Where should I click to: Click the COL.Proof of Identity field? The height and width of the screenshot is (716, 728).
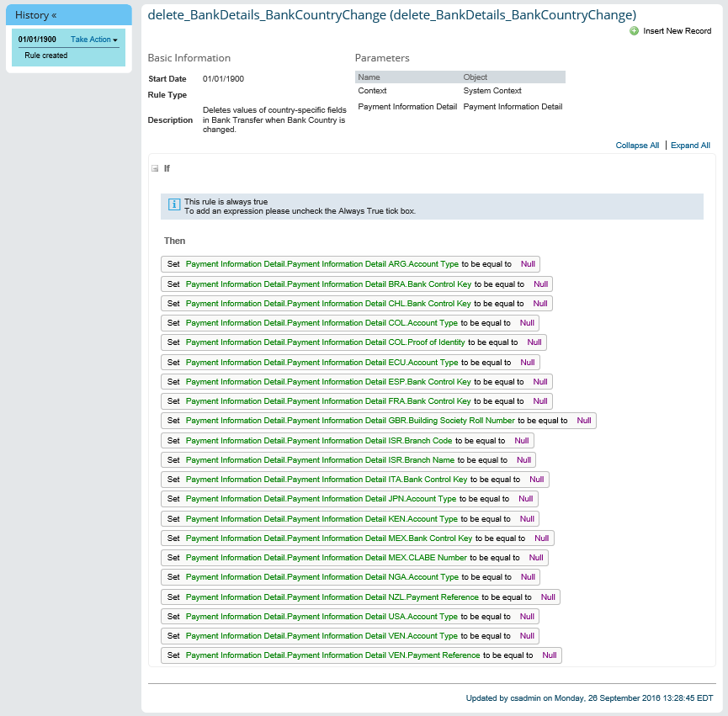pyautogui.click(x=325, y=342)
